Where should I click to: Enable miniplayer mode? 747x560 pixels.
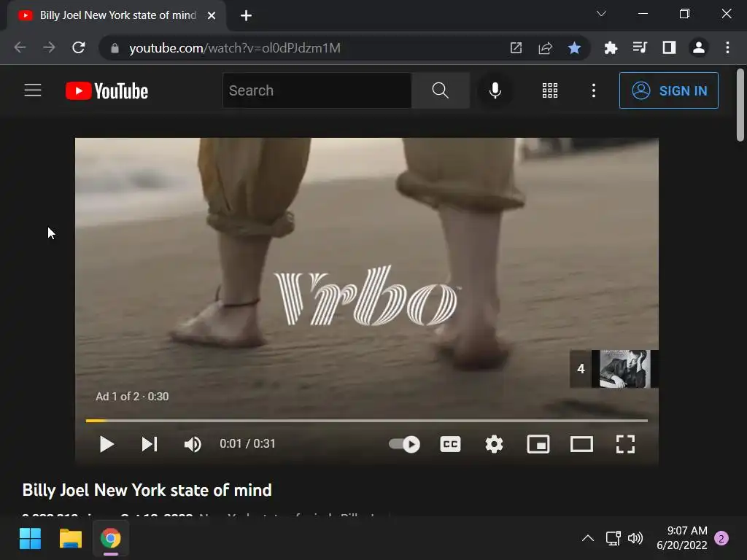click(x=538, y=444)
